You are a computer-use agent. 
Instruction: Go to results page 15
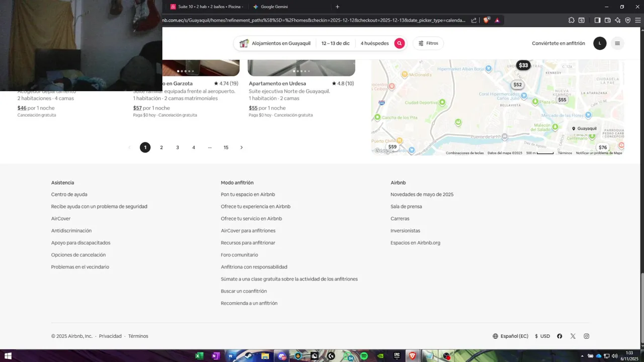[x=226, y=147]
